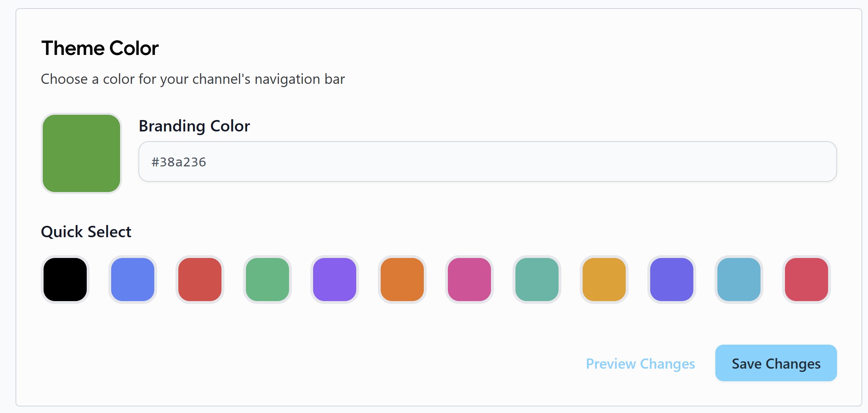Click the branding color hex input field
The width and height of the screenshot is (868, 413).
[x=487, y=162]
